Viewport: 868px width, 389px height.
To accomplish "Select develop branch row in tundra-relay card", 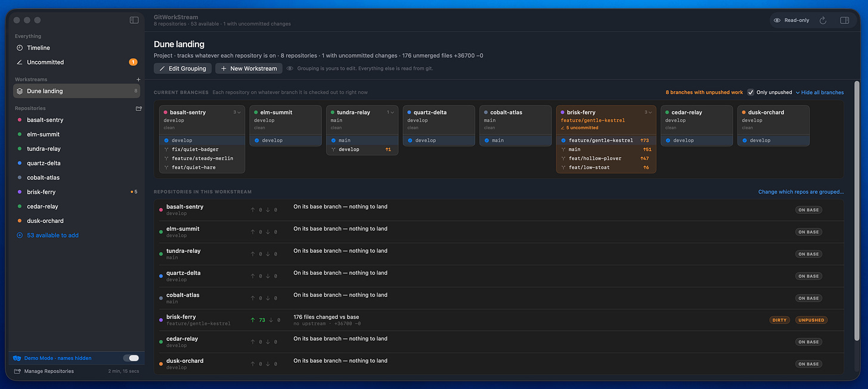I will click(x=362, y=150).
